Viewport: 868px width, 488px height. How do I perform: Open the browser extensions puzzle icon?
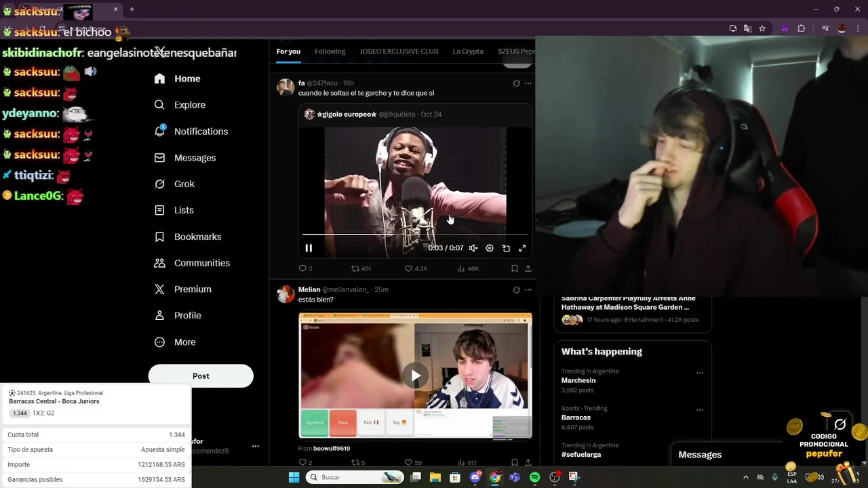pyautogui.click(x=801, y=28)
